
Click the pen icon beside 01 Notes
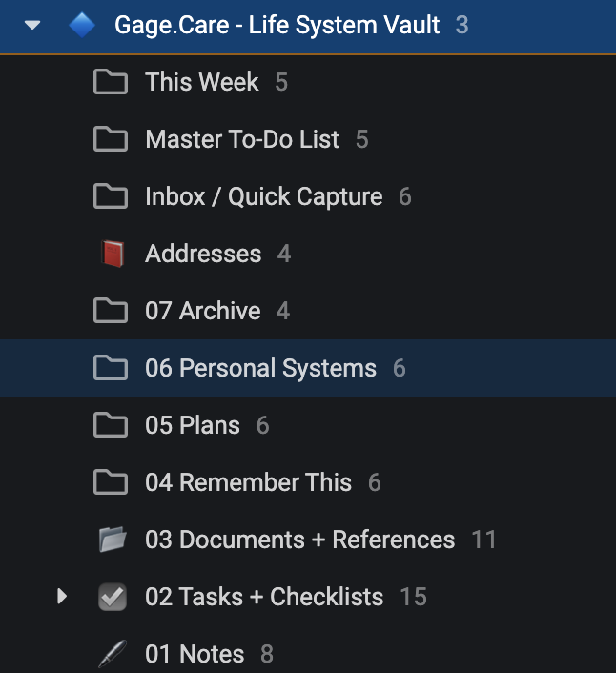pyautogui.click(x=113, y=654)
